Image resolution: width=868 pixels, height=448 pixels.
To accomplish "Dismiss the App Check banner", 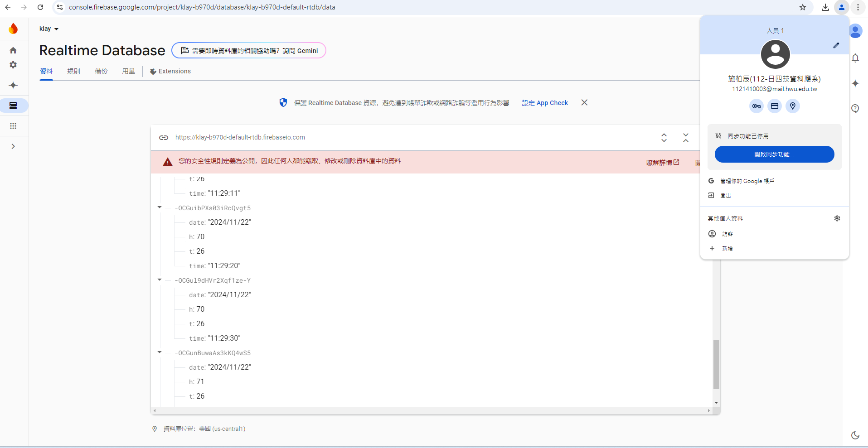I will coord(584,102).
